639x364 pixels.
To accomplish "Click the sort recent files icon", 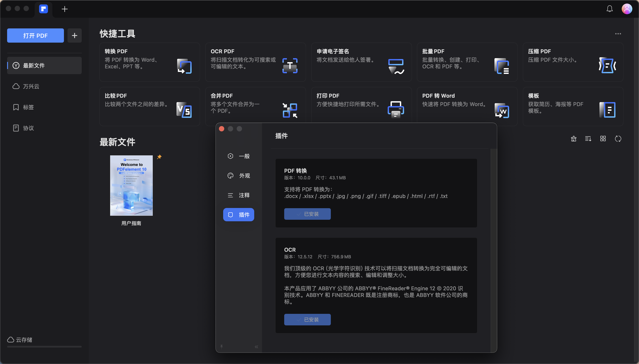I will (588, 138).
